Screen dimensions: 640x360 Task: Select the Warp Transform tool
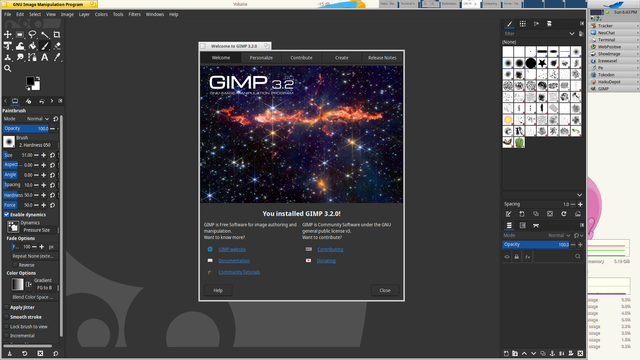(x=20, y=46)
